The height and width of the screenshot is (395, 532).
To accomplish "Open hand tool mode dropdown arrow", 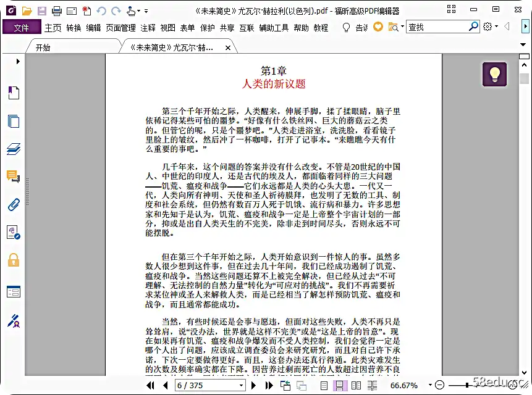I will [138, 11].
